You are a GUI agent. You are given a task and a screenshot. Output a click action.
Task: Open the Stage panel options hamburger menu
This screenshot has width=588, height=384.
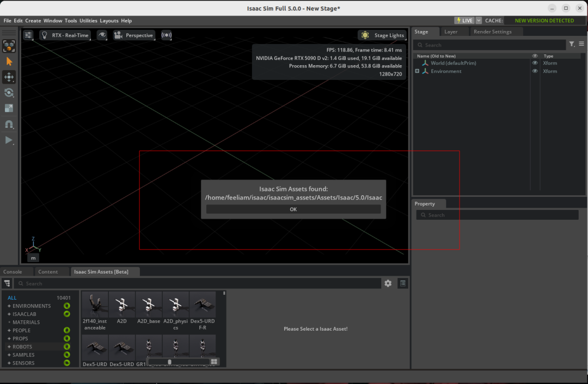(x=581, y=44)
